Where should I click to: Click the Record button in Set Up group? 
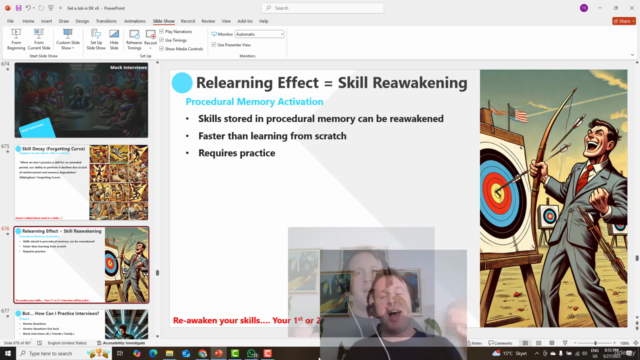point(150,36)
